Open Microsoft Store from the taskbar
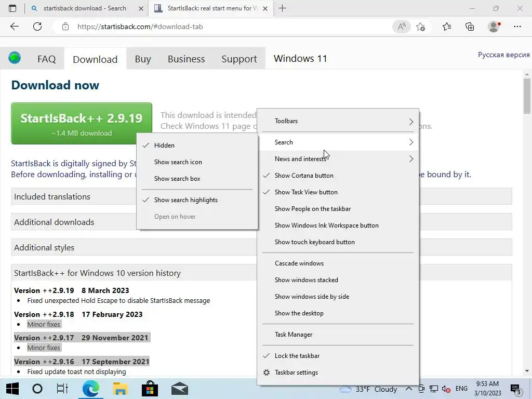The width and height of the screenshot is (532, 399). coord(150,389)
